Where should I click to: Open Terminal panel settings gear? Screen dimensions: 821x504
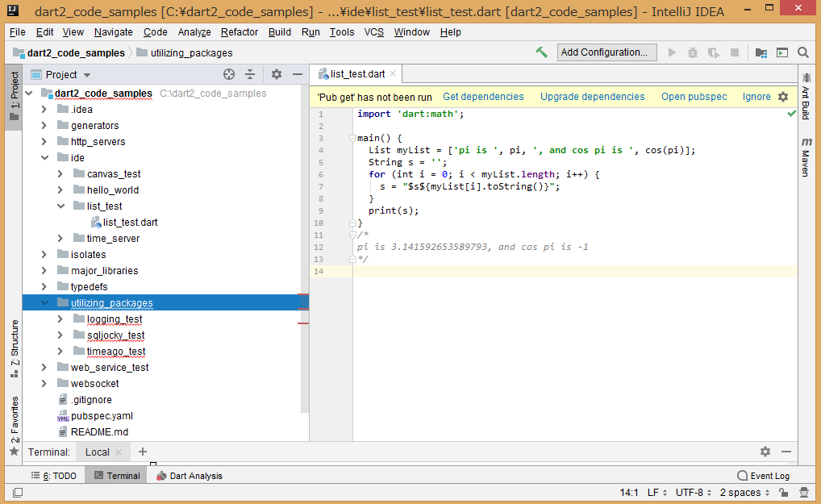[765, 452]
